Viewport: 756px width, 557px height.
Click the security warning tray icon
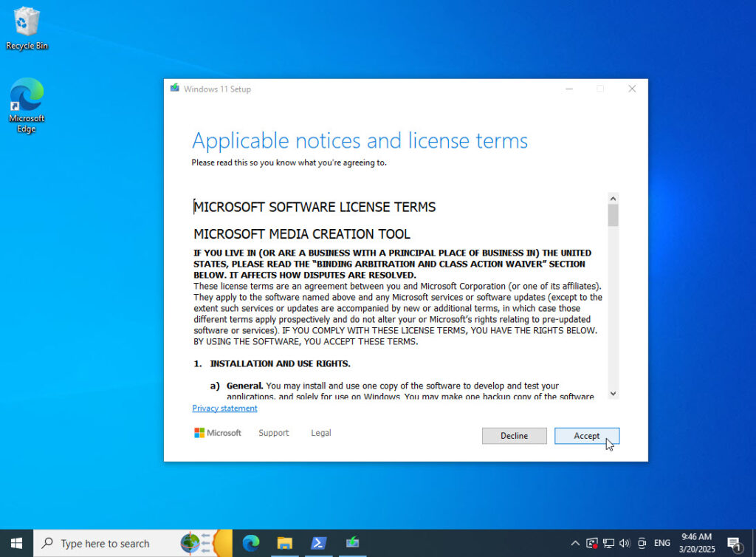(x=591, y=543)
